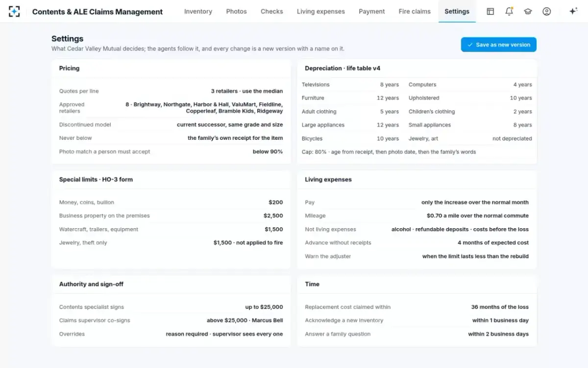
Task: Click the 'Time' card heading
Action: pyautogui.click(x=312, y=284)
